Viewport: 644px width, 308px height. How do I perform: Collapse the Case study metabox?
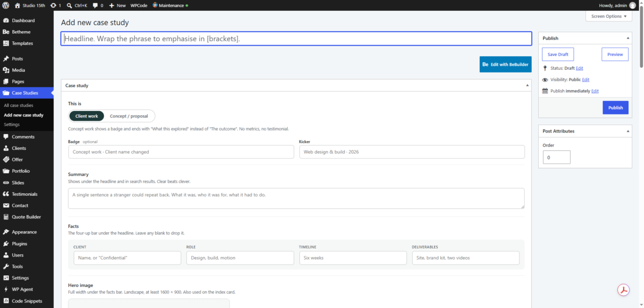click(x=527, y=85)
